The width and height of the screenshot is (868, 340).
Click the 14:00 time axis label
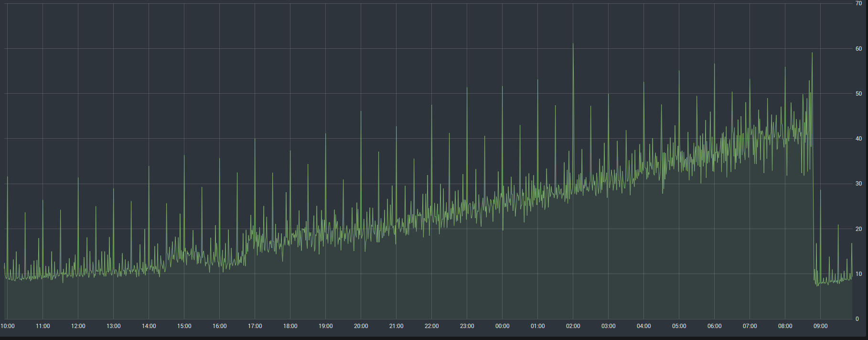pos(149,326)
